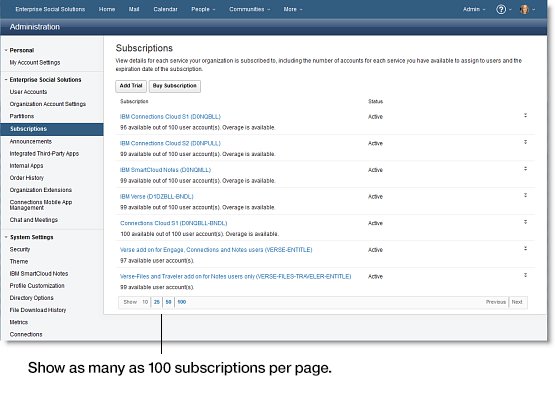
Task: Open Announcements in sidebar
Action: 30,141
